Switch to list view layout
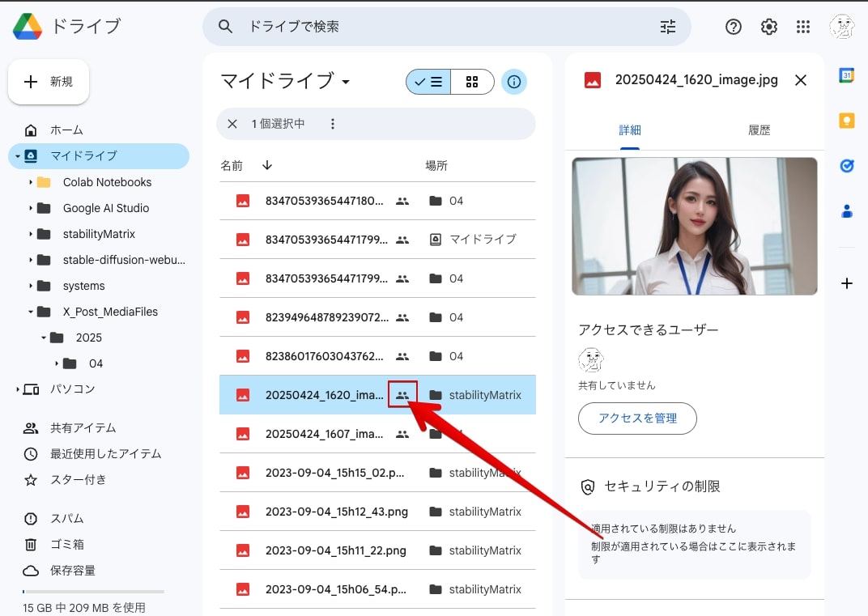 pos(428,82)
